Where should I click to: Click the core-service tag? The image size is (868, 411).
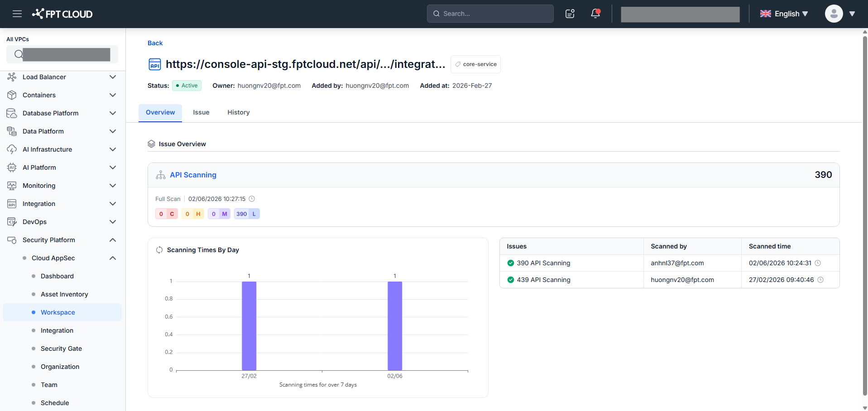coord(475,64)
